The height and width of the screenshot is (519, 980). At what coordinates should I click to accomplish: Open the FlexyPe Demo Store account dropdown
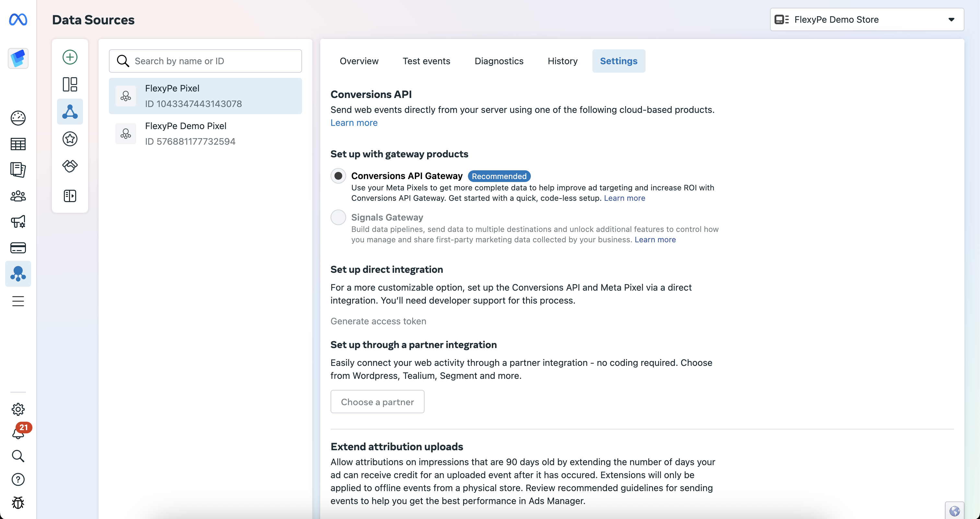click(867, 19)
